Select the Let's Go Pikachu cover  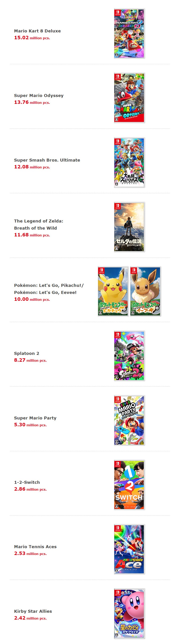[x=113, y=291]
